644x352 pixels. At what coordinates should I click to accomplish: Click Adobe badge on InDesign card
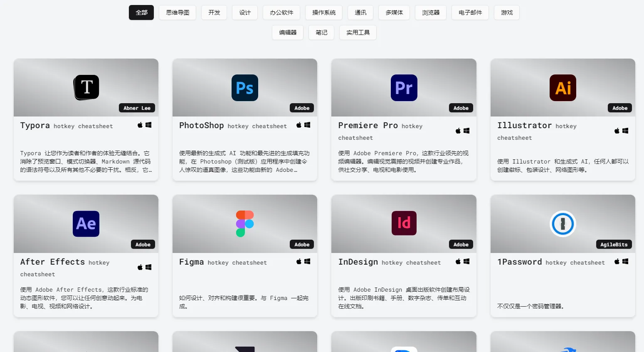461,244
